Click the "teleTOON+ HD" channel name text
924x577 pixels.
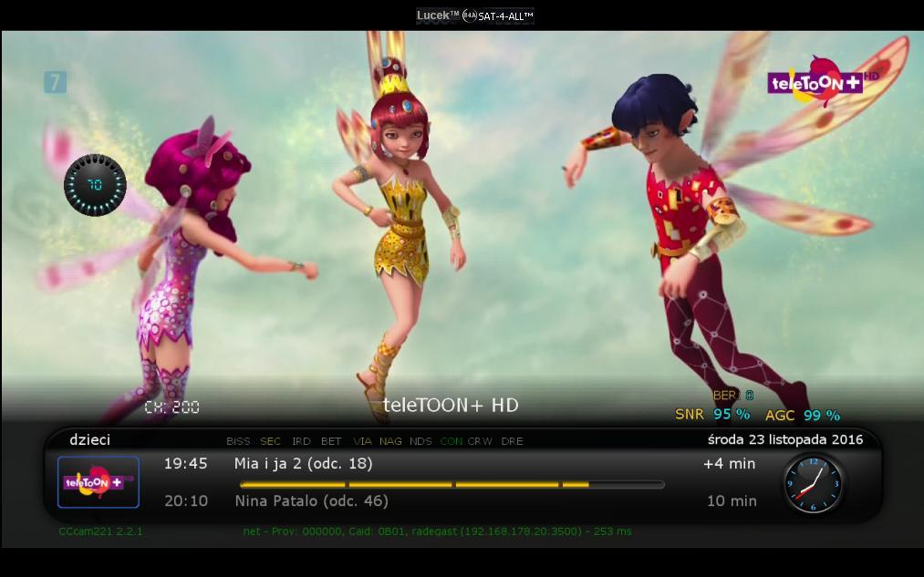pos(451,405)
